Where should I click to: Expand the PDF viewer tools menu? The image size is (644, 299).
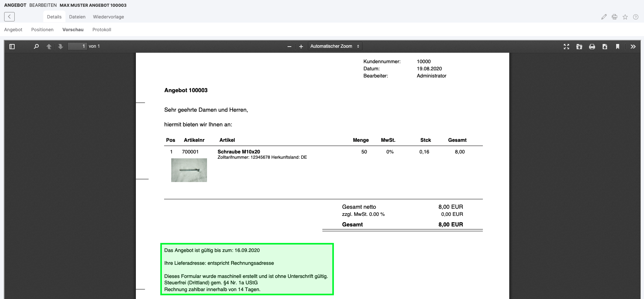(633, 47)
